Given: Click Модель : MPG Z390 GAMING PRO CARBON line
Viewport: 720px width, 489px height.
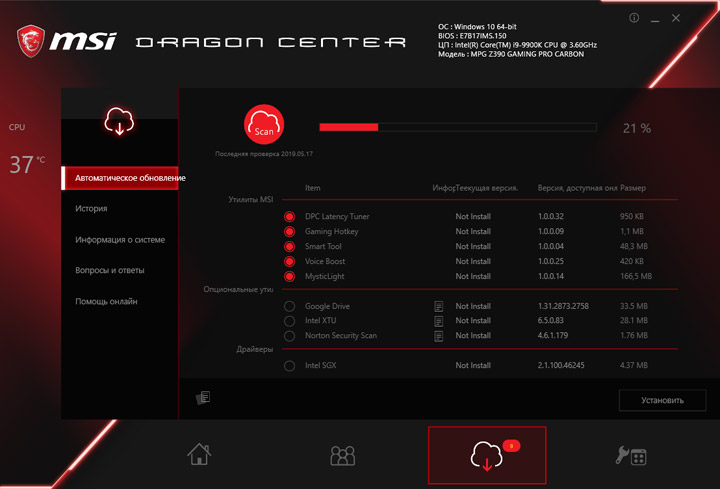Looking at the screenshot, I should (x=511, y=54).
